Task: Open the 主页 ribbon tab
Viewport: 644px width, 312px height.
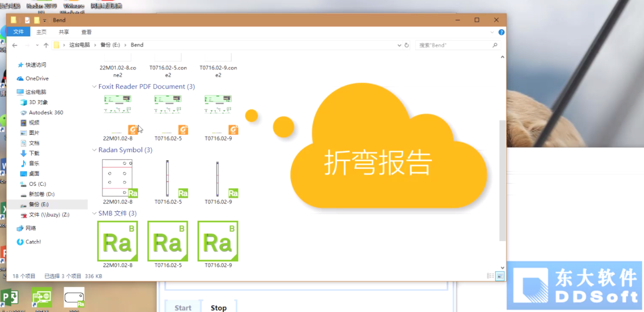Action: [41, 32]
